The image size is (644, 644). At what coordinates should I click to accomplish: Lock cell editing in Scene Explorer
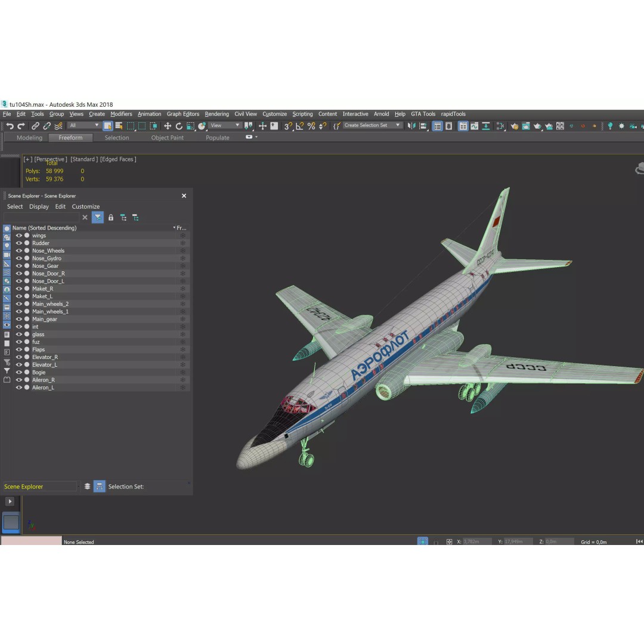(111, 218)
